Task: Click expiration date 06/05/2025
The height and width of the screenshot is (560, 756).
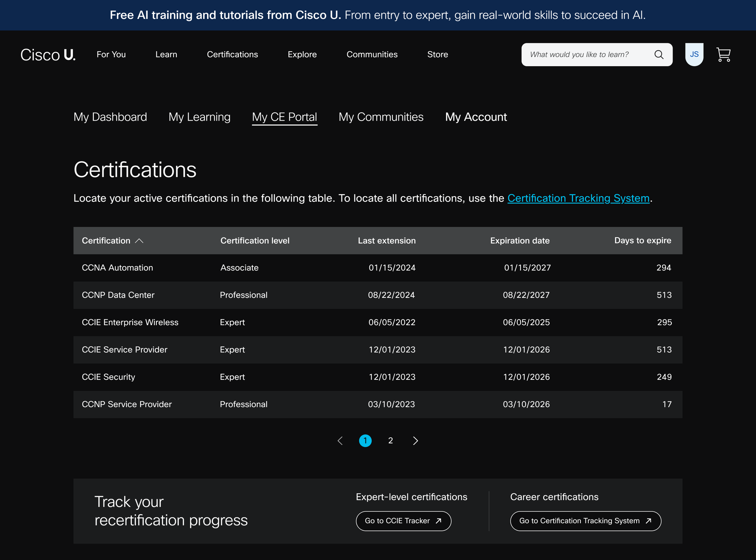Action: pos(526,322)
